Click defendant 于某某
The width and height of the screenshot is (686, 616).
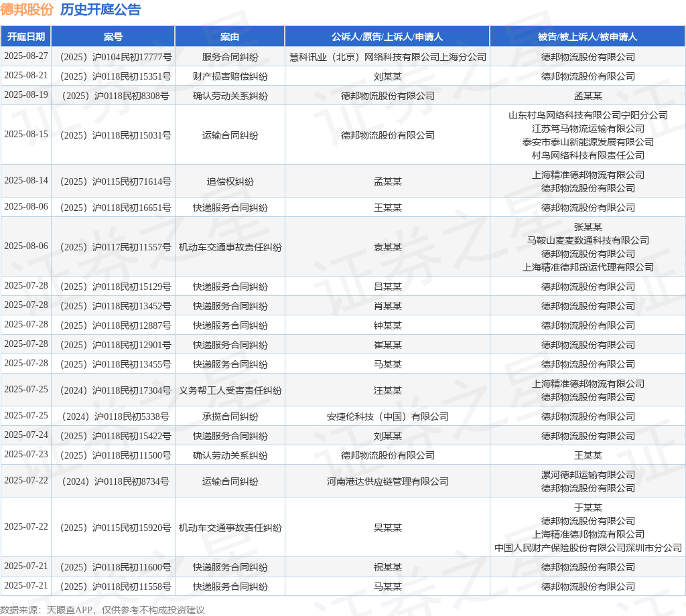click(588, 508)
